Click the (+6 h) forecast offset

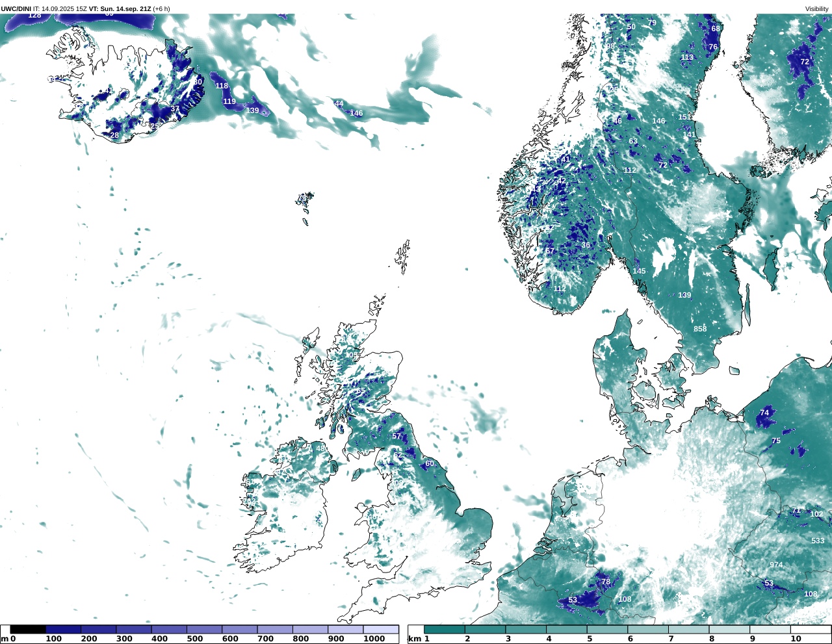click(x=161, y=8)
